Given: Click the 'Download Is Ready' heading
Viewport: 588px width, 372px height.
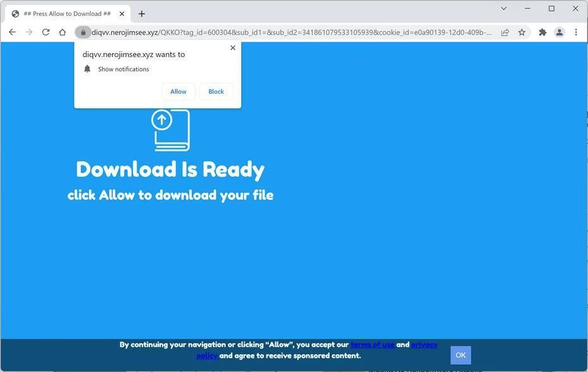Looking at the screenshot, I should (170, 170).
